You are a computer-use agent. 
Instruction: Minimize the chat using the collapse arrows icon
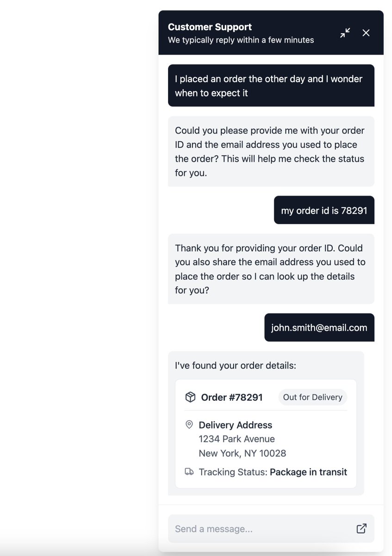tap(345, 33)
